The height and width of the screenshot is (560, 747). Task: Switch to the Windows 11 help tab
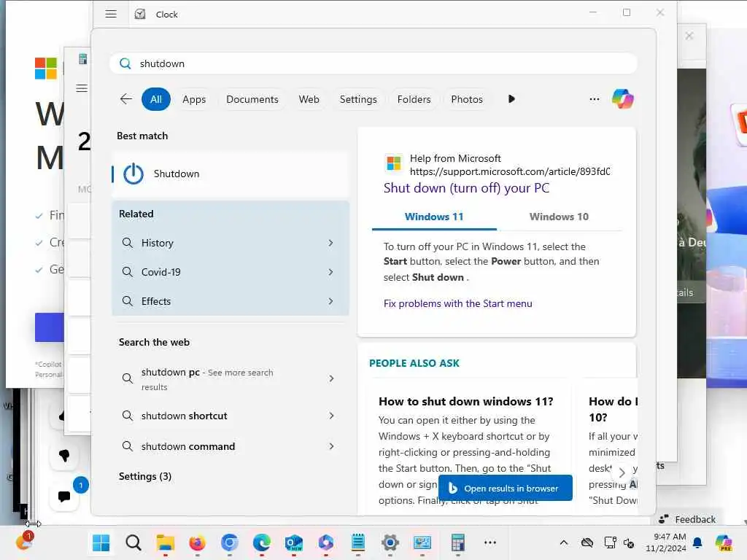[434, 217]
